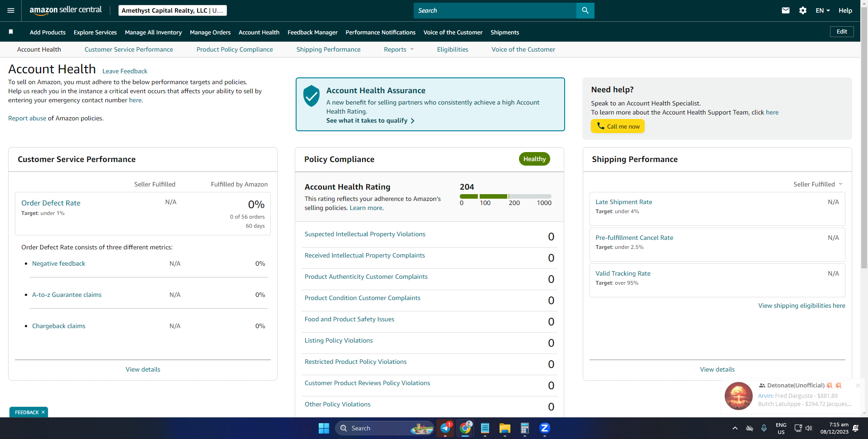Open the Order Defect Rate link
This screenshot has width=868, height=439.
pyautogui.click(x=51, y=203)
